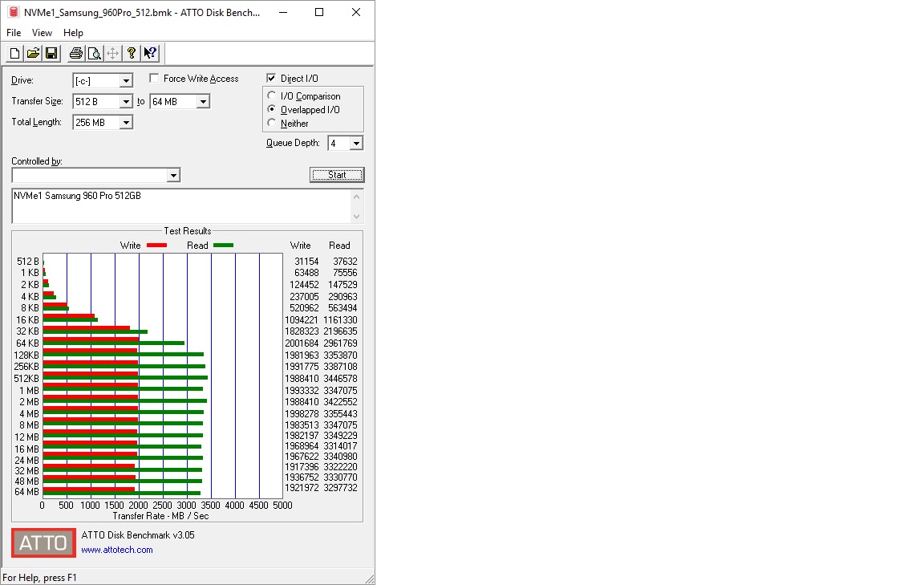924x585 pixels.
Task: Select Overlapped I/O radio button
Action: [x=272, y=109]
